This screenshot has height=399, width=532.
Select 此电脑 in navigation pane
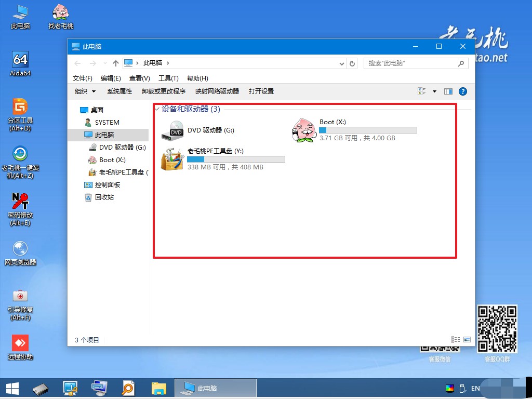pos(108,135)
